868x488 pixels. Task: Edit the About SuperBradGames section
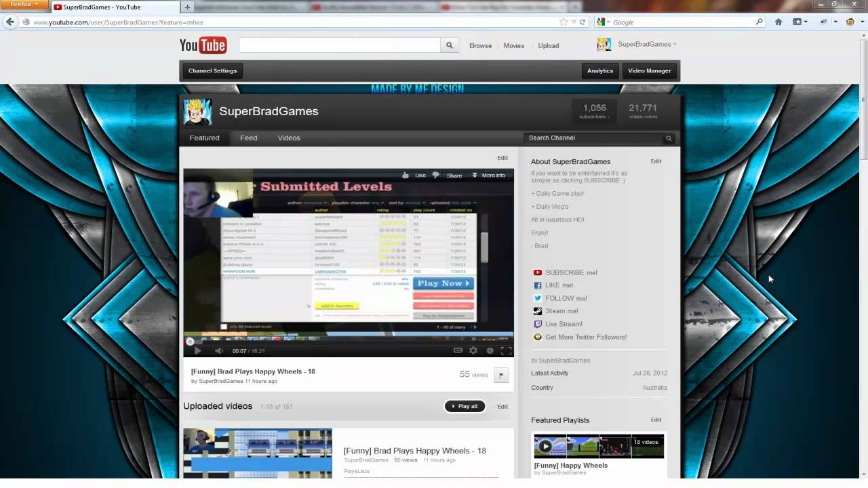(656, 161)
